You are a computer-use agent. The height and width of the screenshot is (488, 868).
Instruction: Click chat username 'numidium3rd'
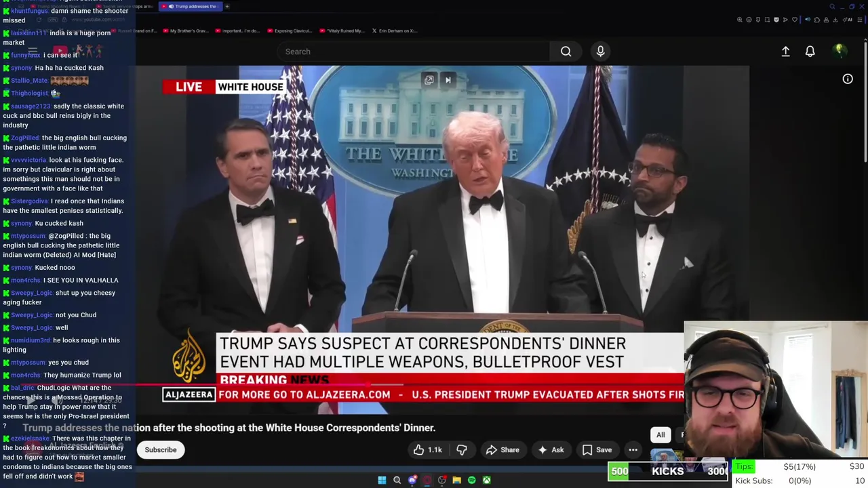click(31, 341)
